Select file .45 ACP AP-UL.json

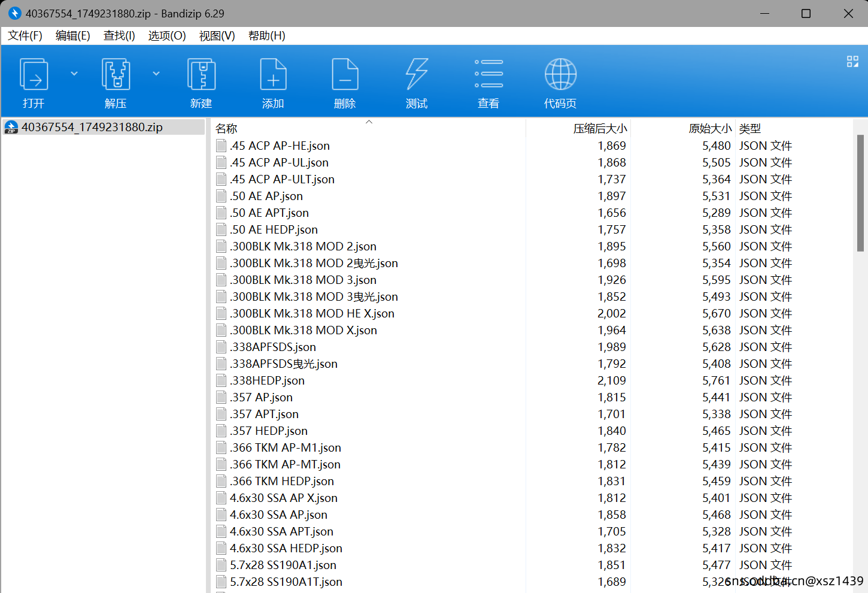pyautogui.click(x=279, y=162)
